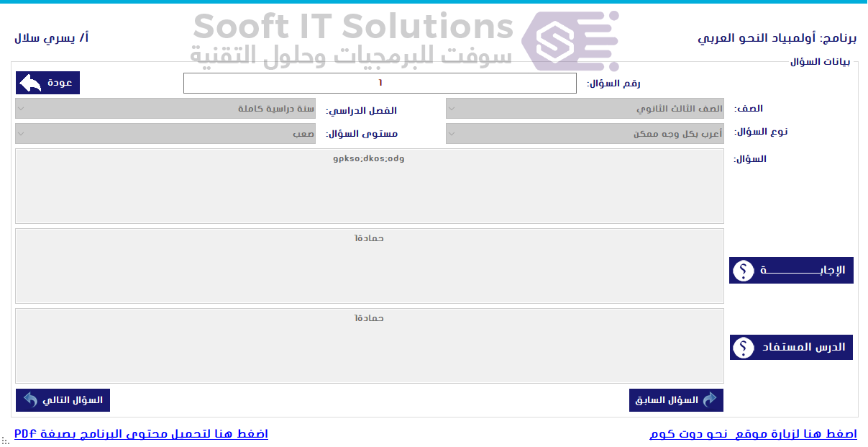Click the الدرس المستفاد text area
868x447 pixels.
(x=368, y=346)
